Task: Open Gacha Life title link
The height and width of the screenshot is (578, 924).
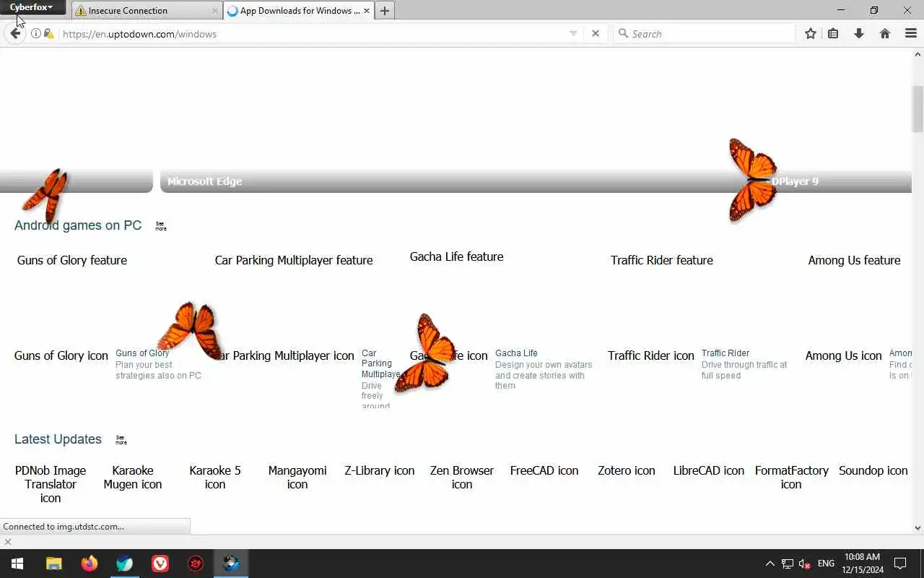Action: tap(516, 353)
